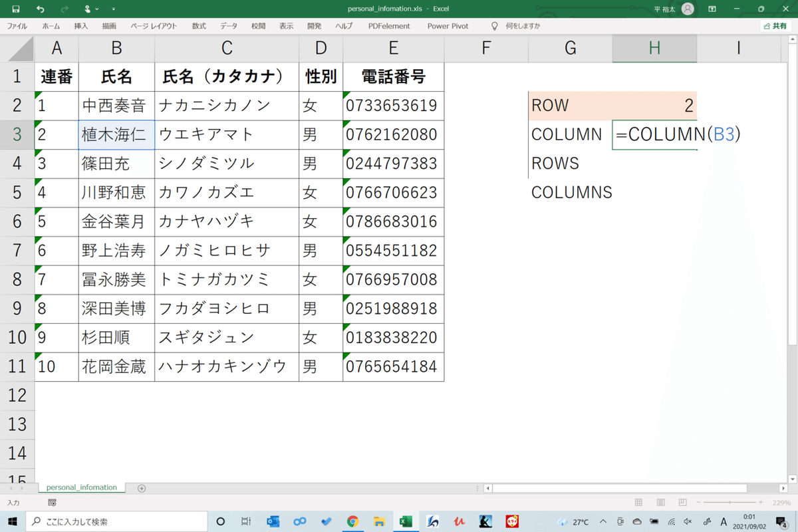
Task: Click the user account avatar icon
Action: coord(688,9)
